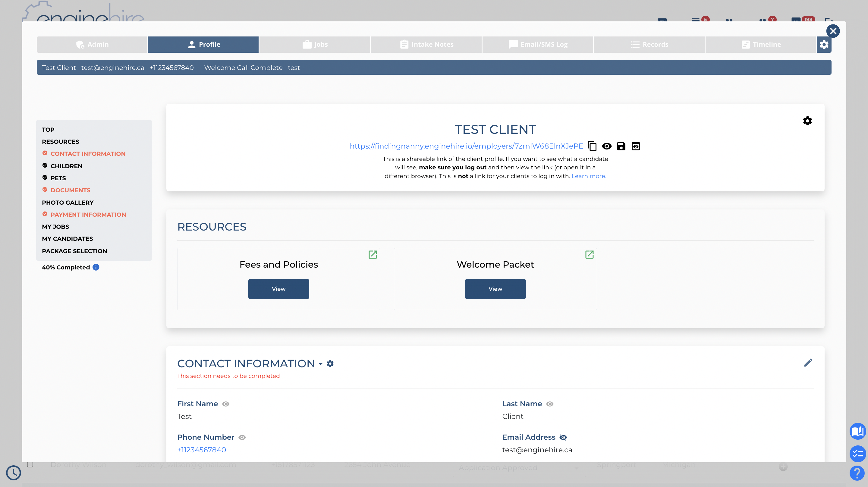Toggle hidden eye for Email Address field
This screenshot has height=487, width=868.
563,437
